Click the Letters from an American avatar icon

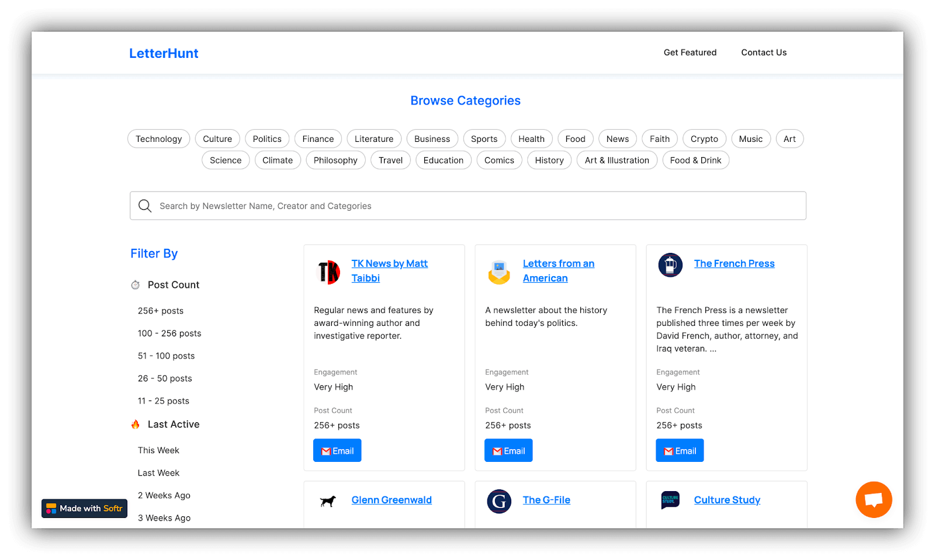498,272
